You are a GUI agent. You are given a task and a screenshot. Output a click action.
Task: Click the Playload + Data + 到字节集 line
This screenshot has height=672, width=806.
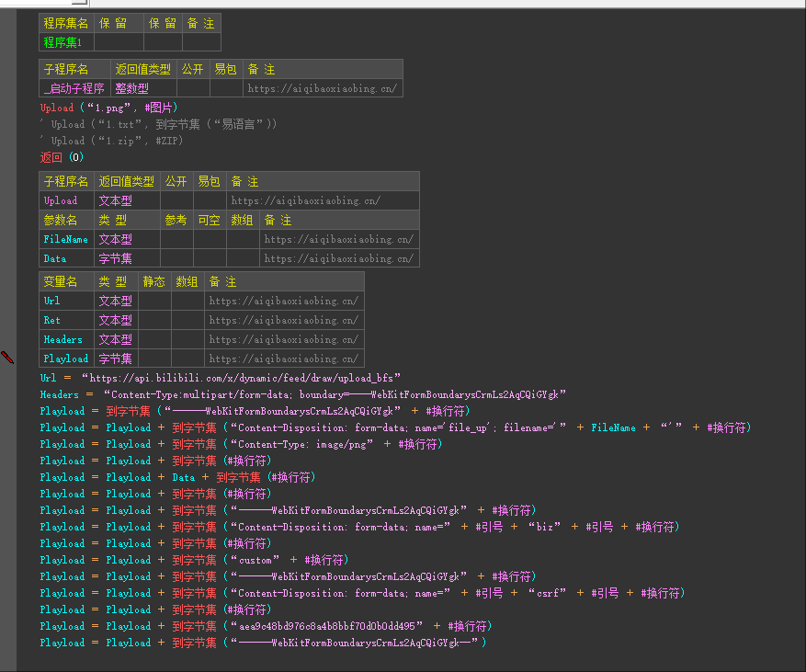coord(178,477)
